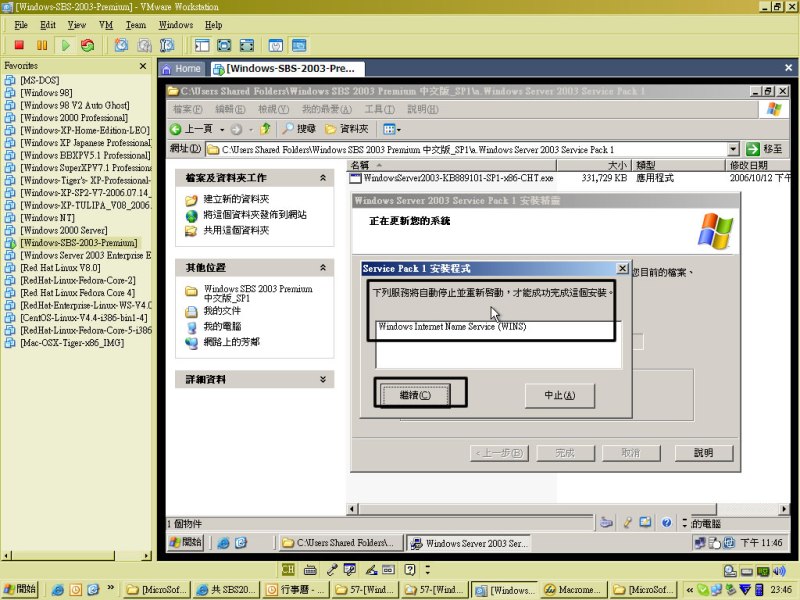Click 建立新的資料夾 link
This screenshot has width=800, height=600.
(236, 199)
